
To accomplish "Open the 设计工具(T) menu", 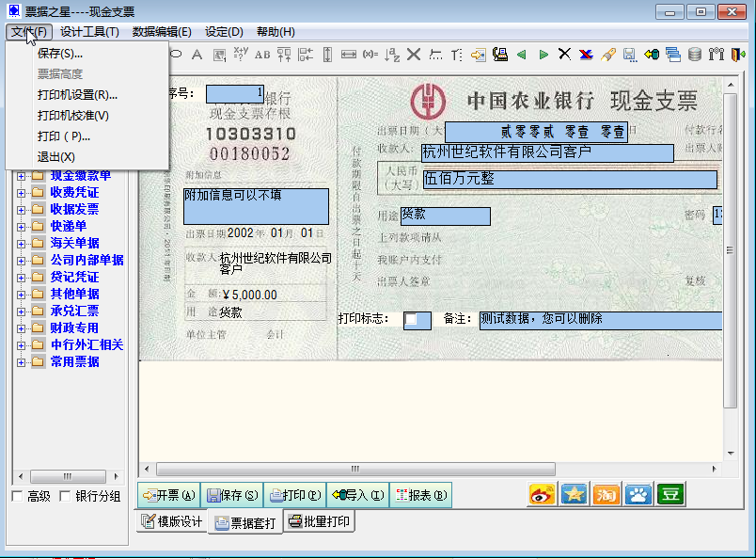I will pyautogui.click(x=89, y=32).
